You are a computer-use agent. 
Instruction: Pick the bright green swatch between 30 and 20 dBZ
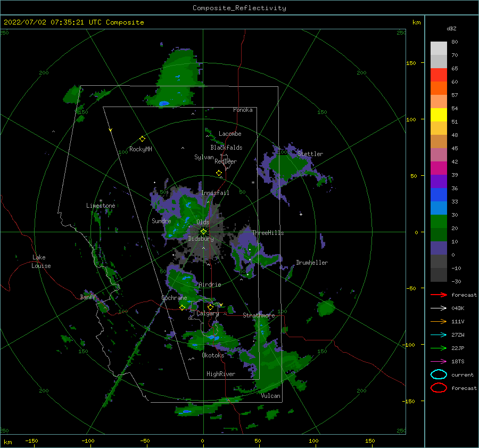439,222
